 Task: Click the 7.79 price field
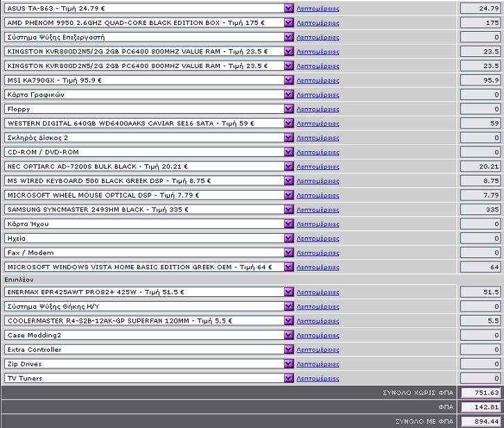click(x=480, y=195)
